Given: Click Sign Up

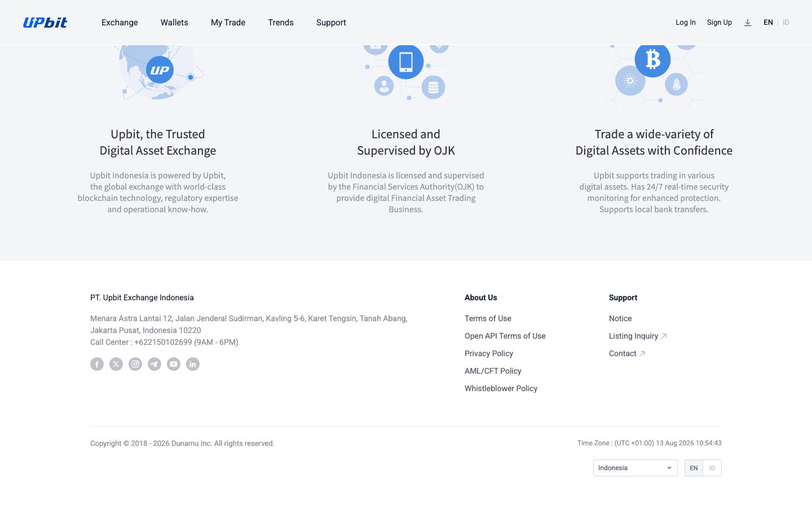Looking at the screenshot, I should pyautogui.click(x=720, y=23).
